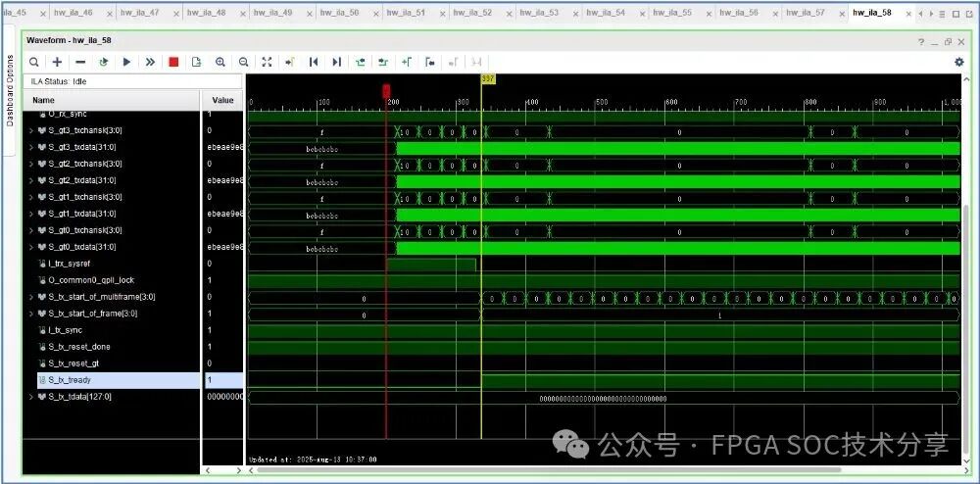Go to cursor icon in toolbar
Screen dimensions: 980x484
coord(289,62)
